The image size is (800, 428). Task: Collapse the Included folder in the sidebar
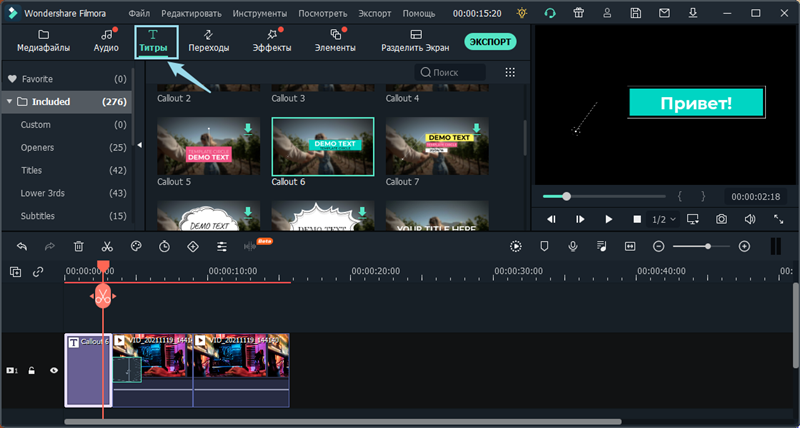[10, 102]
